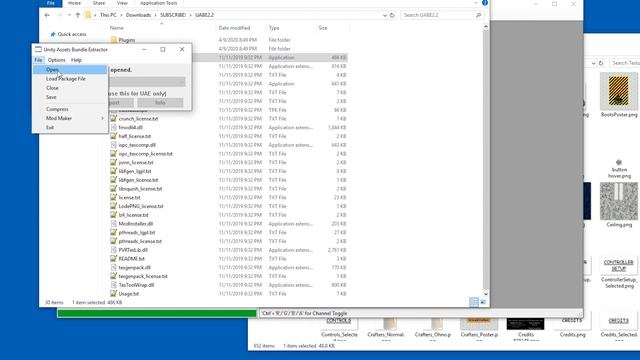Switch to large icons view in status bar

(483, 302)
